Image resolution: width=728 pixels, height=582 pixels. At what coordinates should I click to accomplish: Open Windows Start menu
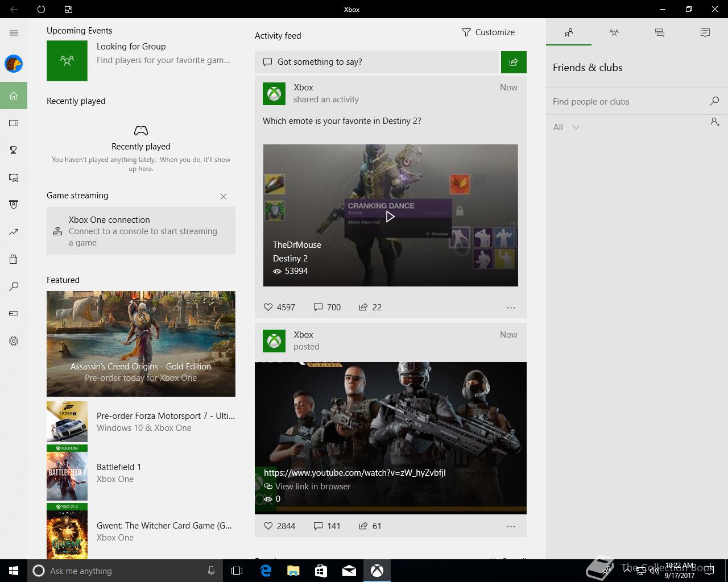coord(14,571)
